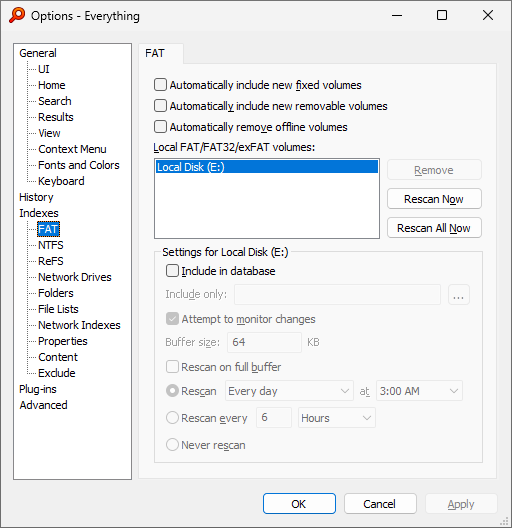512x528 pixels.
Task: Maximize the Options window
Action: pos(442,15)
